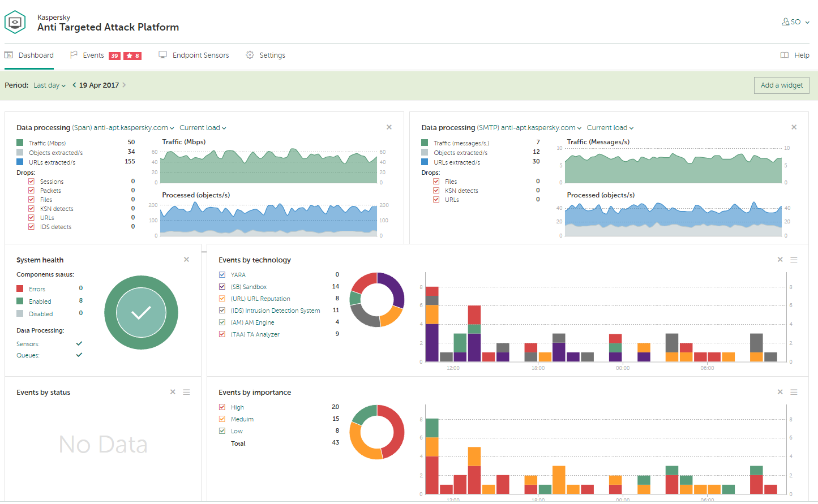Open the Last day period dropdown
This screenshot has height=504, width=818.
pos(49,85)
